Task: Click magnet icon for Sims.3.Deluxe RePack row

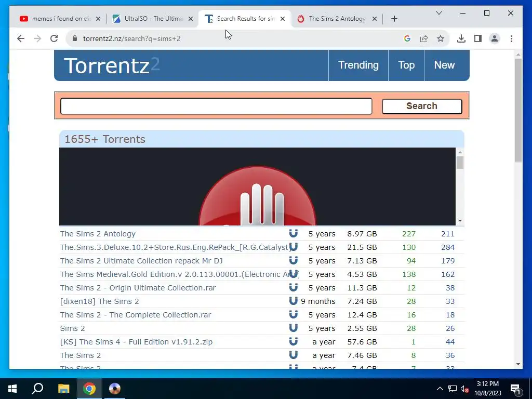Action: (x=294, y=247)
